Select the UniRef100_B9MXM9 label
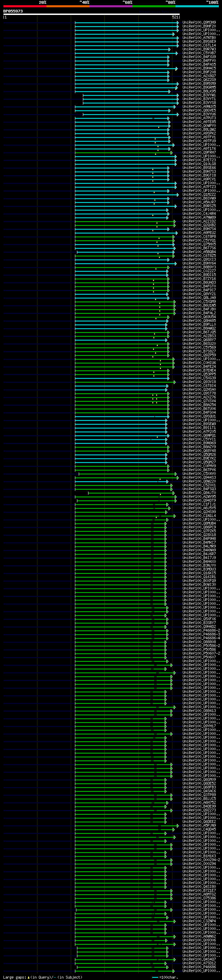This screenshot has width=222, height=980. (x=199, y=83)
